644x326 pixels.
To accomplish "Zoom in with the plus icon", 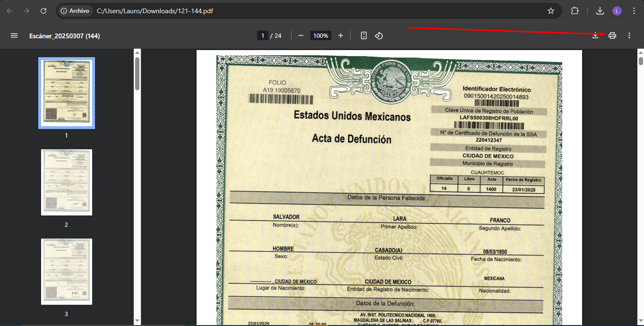I will (x=341, y=35).
